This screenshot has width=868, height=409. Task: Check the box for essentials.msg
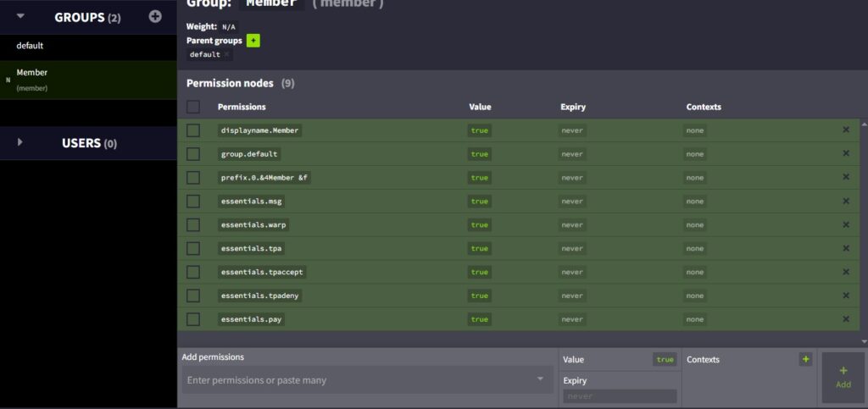point(193,202)
